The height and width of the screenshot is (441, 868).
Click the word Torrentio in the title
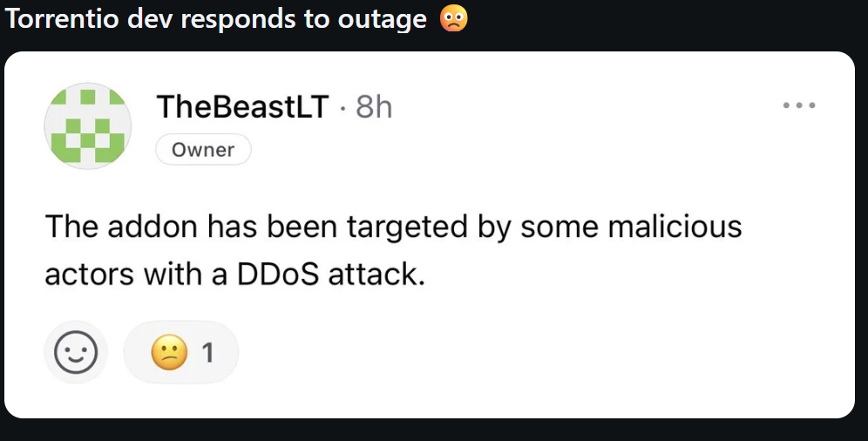pos(62,19)
